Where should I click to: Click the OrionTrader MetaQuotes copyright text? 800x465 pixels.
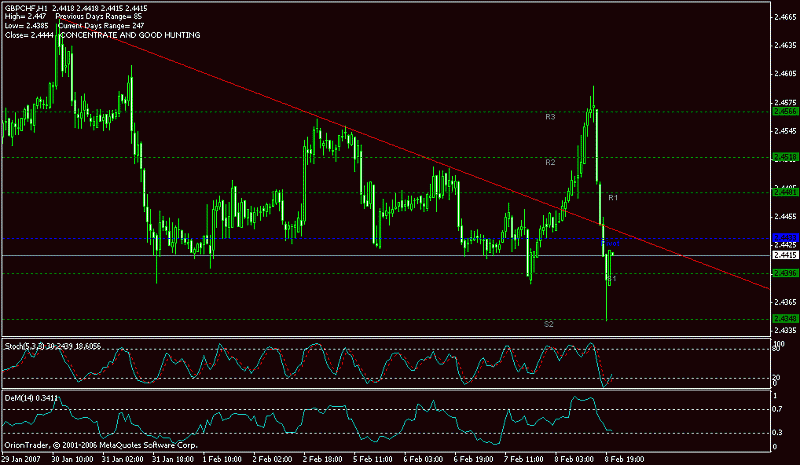(x=101, y=445)
